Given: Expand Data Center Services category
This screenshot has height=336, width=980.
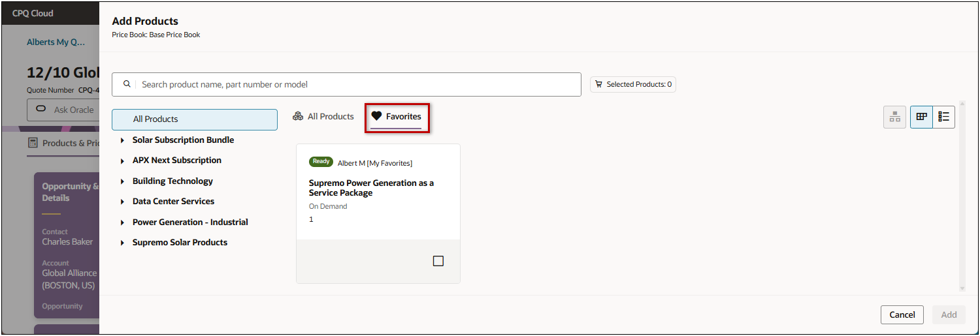Looking at the screenshot, I should click(122, 202).
